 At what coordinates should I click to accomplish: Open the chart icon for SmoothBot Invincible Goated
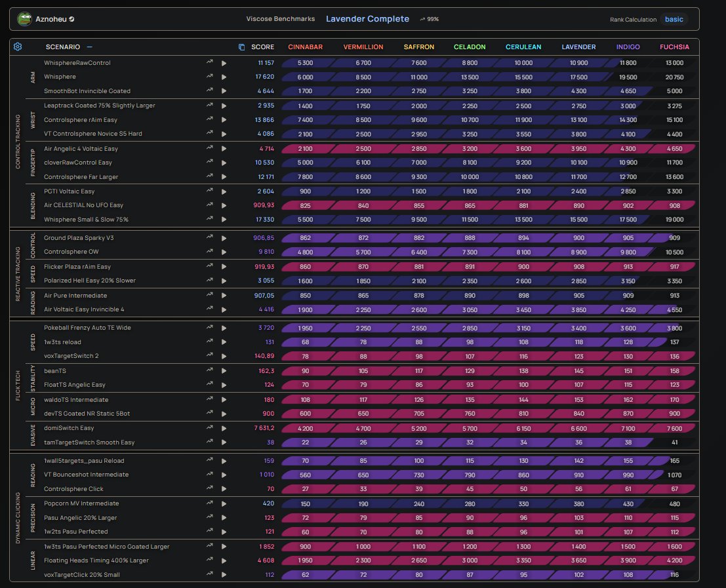[210, 90]
